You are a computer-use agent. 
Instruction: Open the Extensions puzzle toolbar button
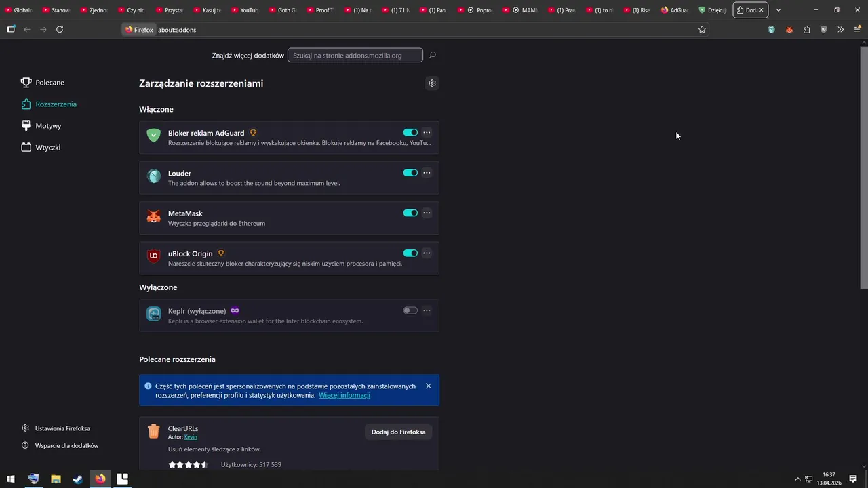pos(806,30)
